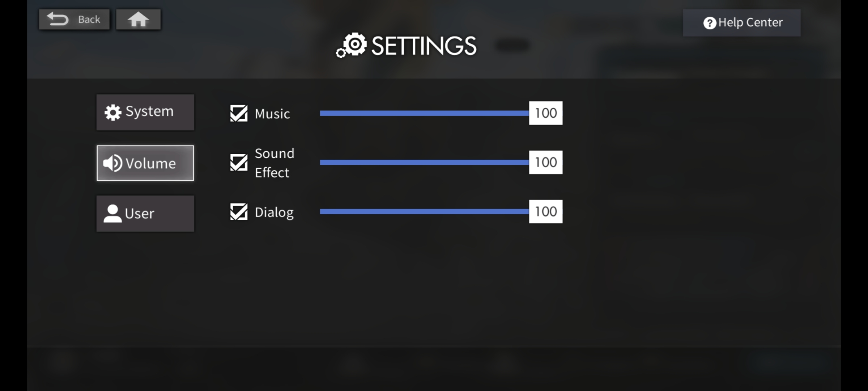Screen dimensions: 868x391
Task: Toggle the Dialog checkbox off
Action: (x=239, y=212)
